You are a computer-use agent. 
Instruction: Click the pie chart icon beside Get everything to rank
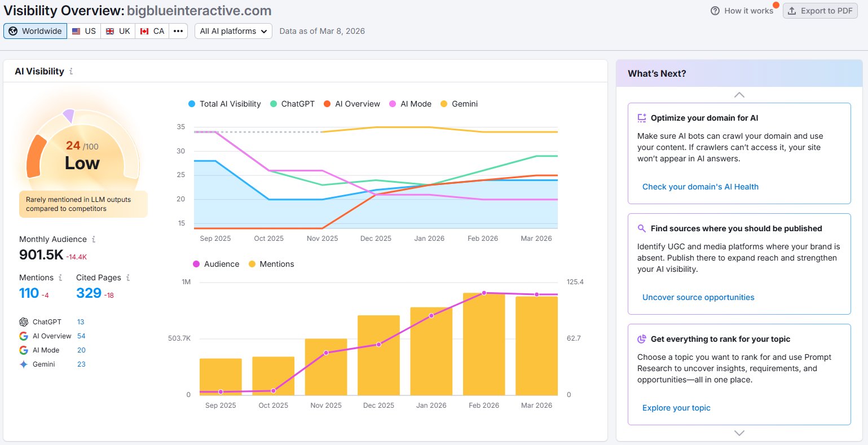(x=642, y=339)
